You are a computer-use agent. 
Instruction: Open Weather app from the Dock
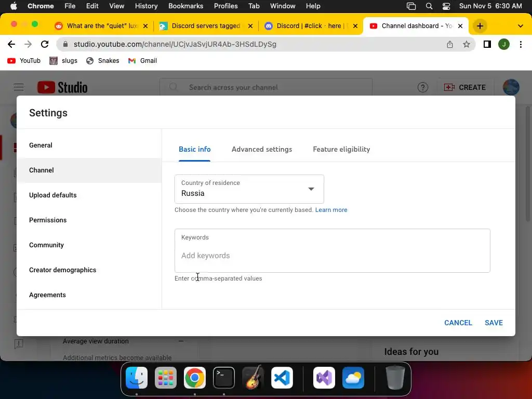[x=353, y=378]
